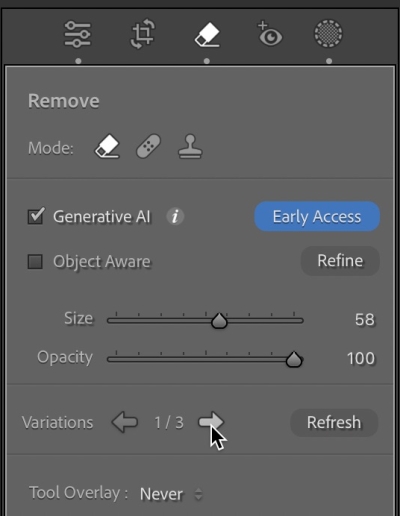Click the Early Access button
400x516 pixels.
tap(317, 216)
